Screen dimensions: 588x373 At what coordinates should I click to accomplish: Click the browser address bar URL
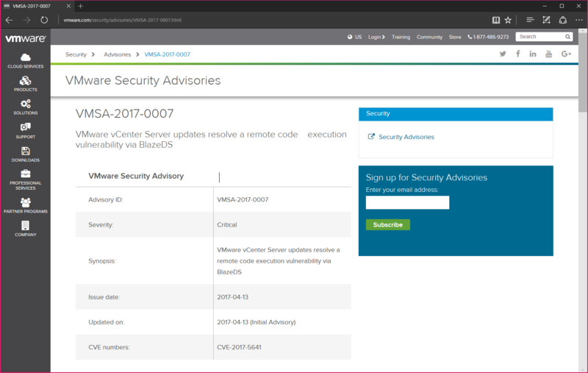pyautogui.click(x=122, y=20)
